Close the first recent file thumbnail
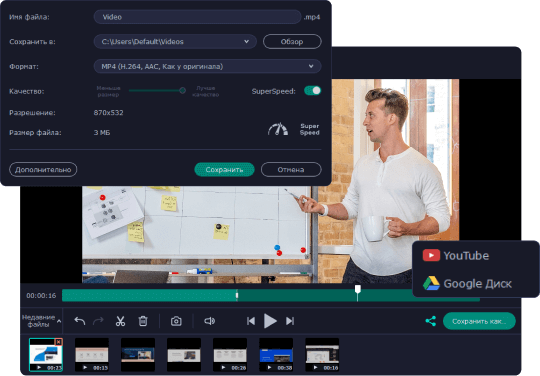 pos(59,342)
